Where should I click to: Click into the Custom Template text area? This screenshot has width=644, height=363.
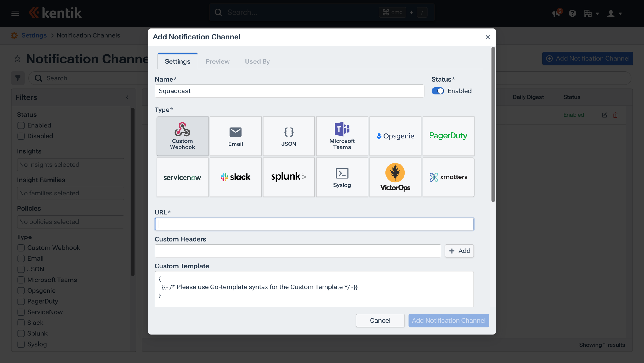click(x=314, y=289)
